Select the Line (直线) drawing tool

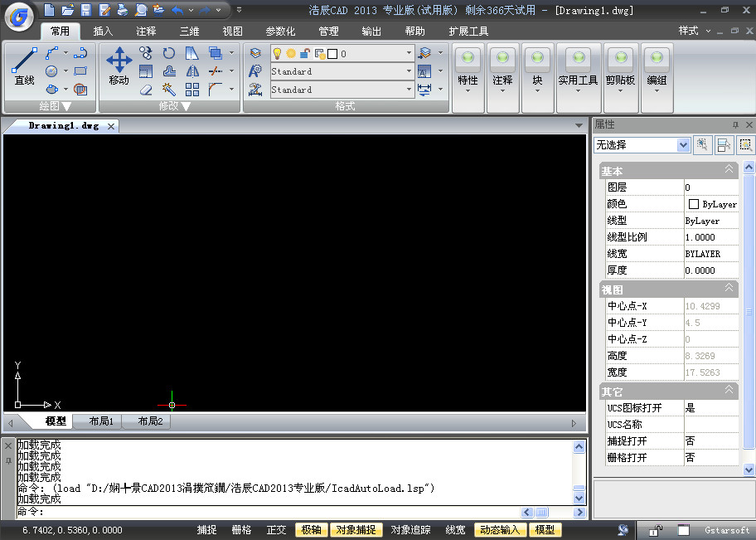click(24, 66)
